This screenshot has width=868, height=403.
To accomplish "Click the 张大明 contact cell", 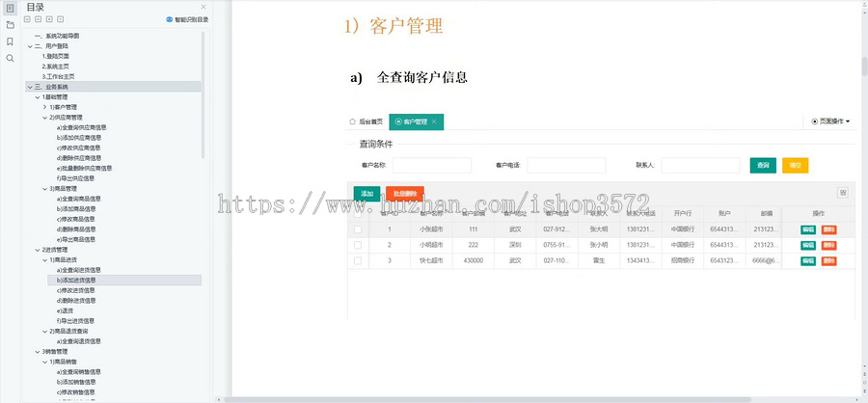I will coord(598,229).
